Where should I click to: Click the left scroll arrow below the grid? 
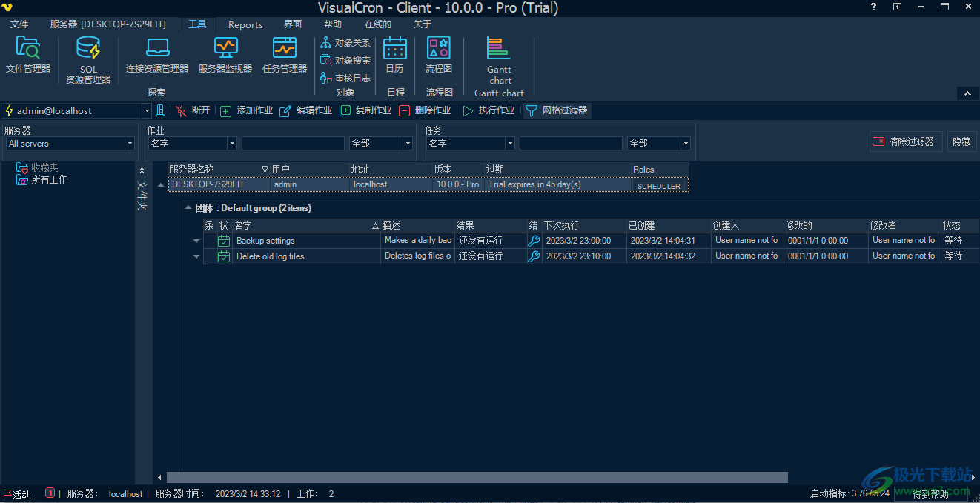pyautogui.click(x=159, y=478)
